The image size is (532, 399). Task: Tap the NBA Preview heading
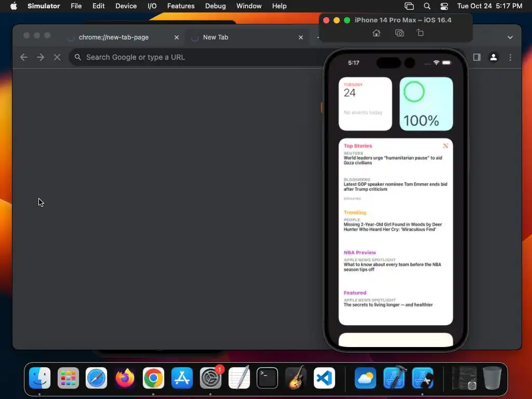pyautogui.click(x=360, y=252)
